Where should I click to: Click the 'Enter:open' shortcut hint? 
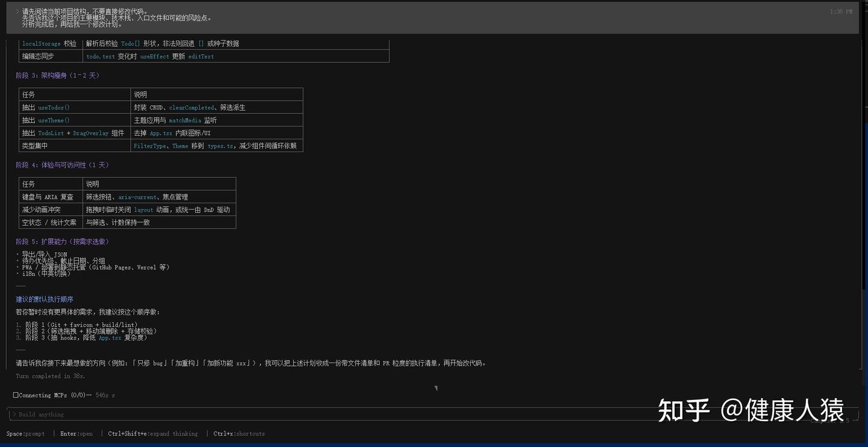77,434
